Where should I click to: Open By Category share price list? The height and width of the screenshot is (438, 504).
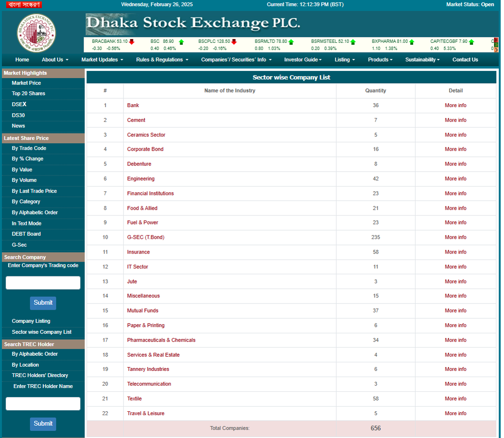pos(26,202)
